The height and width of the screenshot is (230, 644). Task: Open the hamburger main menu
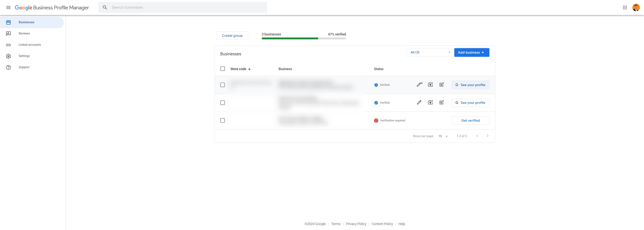(x=8, y=7)
